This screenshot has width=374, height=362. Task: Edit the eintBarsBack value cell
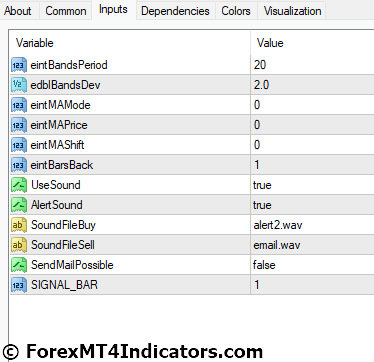312,165
